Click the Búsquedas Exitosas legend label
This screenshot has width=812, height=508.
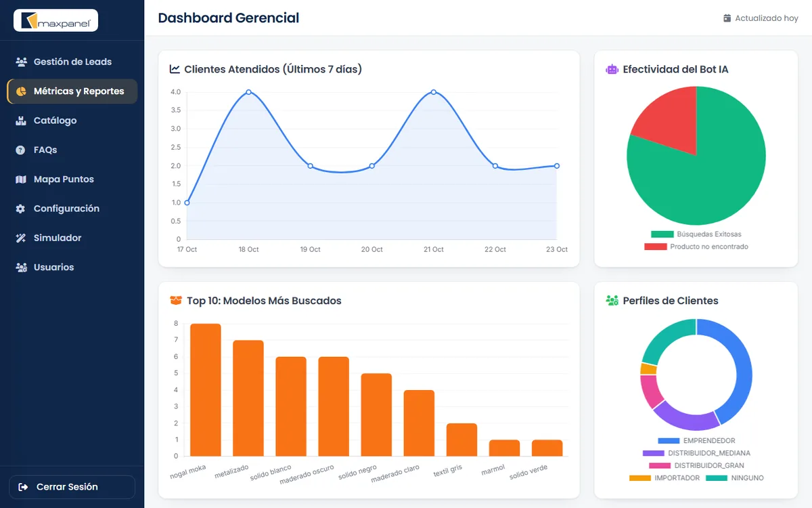709,234
